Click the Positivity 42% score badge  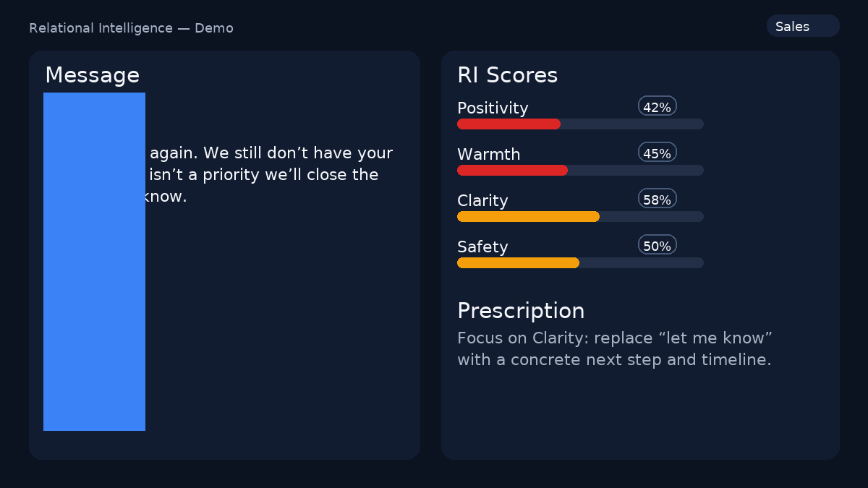[656, 106]
